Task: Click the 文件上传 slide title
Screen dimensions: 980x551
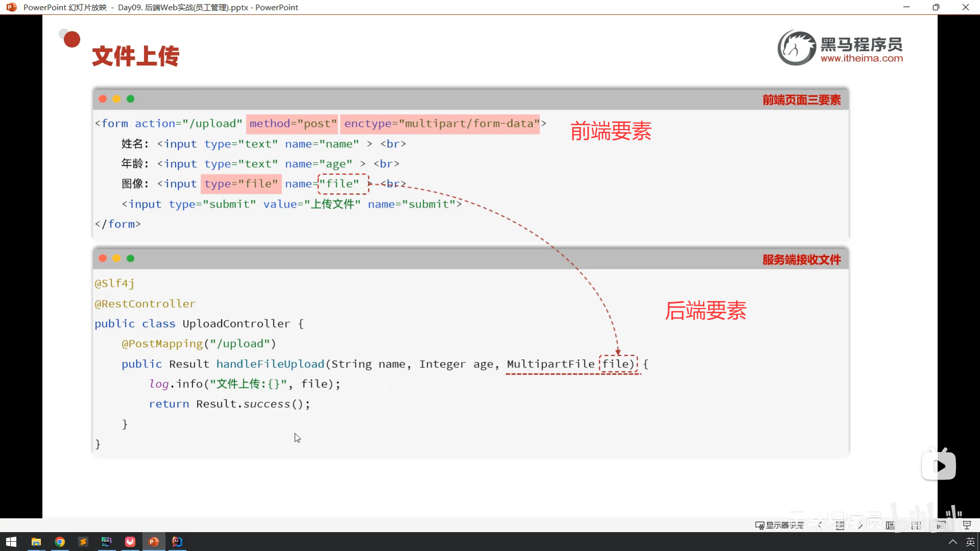Action: (136, 56)
